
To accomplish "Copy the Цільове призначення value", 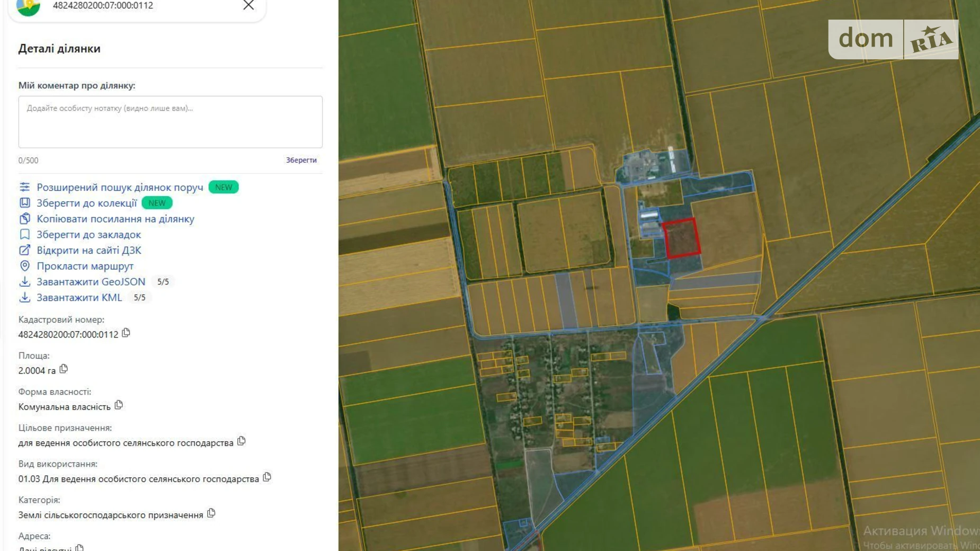I will point(242,441).
